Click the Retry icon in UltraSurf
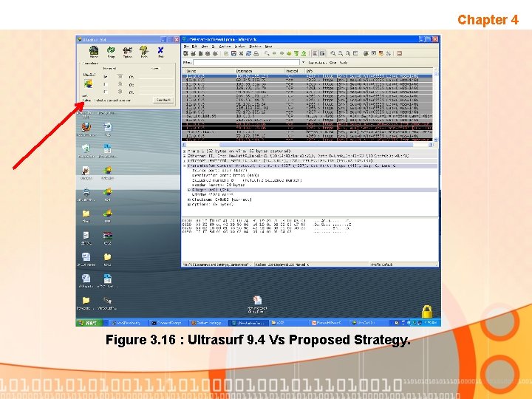Image resolution: width=532 pixels, height=399 pixels. pyautogui.click(x=111, y=51)
